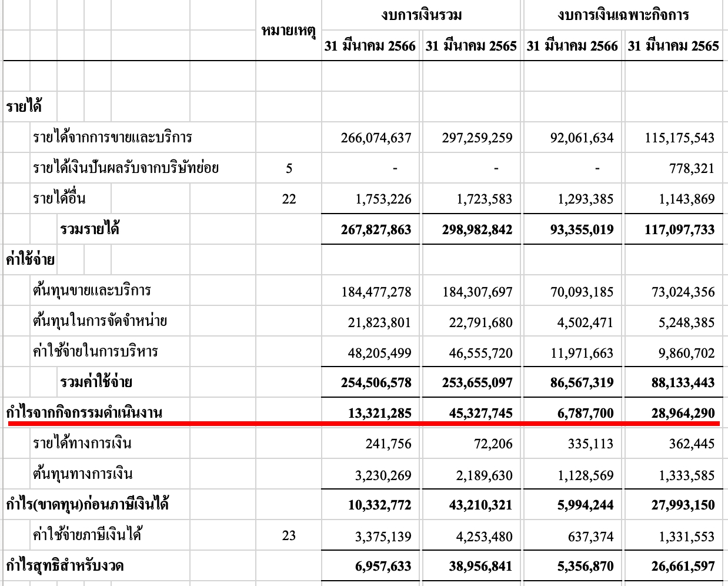
Task: Click the cell with value 1,723,583
Action: 485,199
